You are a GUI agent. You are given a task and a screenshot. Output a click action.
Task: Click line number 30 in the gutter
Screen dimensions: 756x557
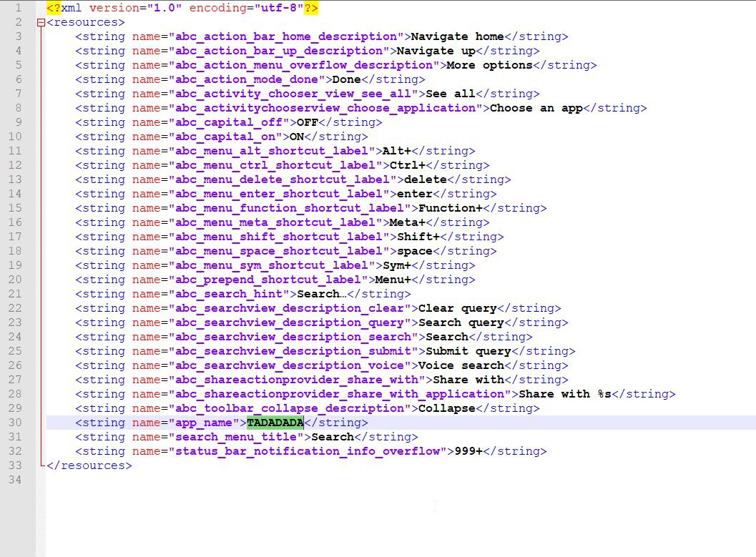15,423
